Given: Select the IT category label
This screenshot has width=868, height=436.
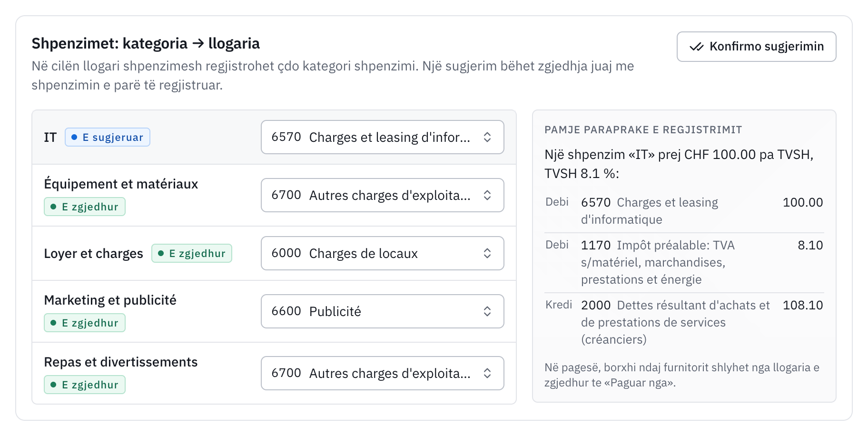Looking at the screenshot, I should (50, 138).
